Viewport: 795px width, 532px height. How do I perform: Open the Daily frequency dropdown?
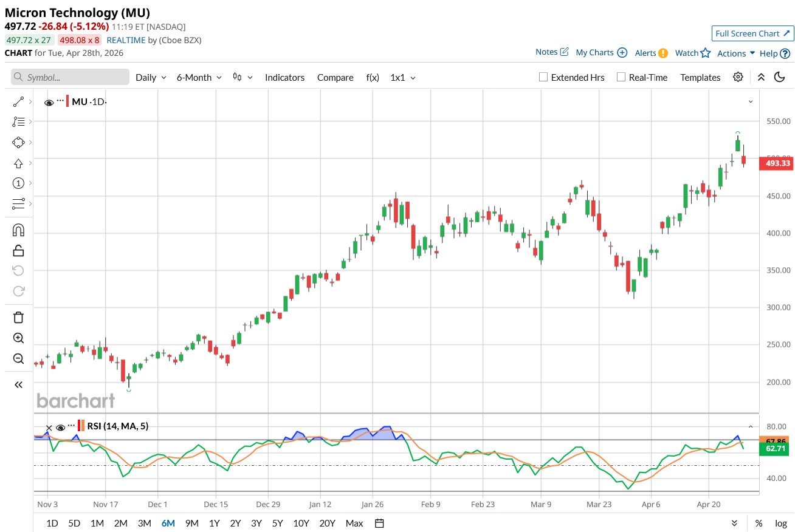click(151, 78)
